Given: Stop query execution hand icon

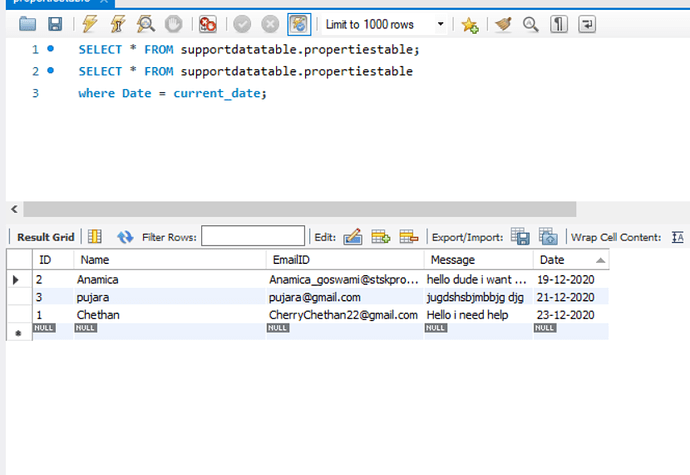Looking at the screenshot, I should tap(173, 24).
